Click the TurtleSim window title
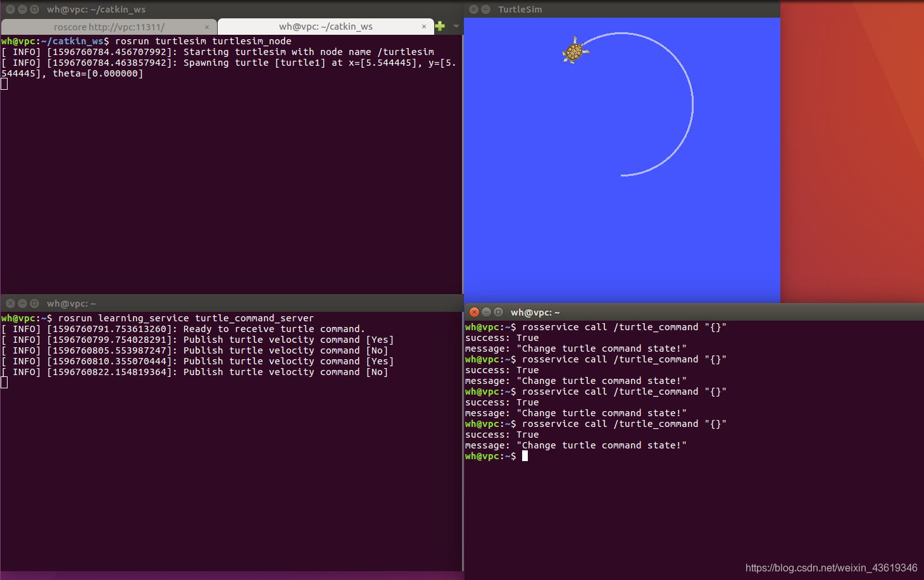The width and height of the screenshot is (924, 580). [520, 9]
